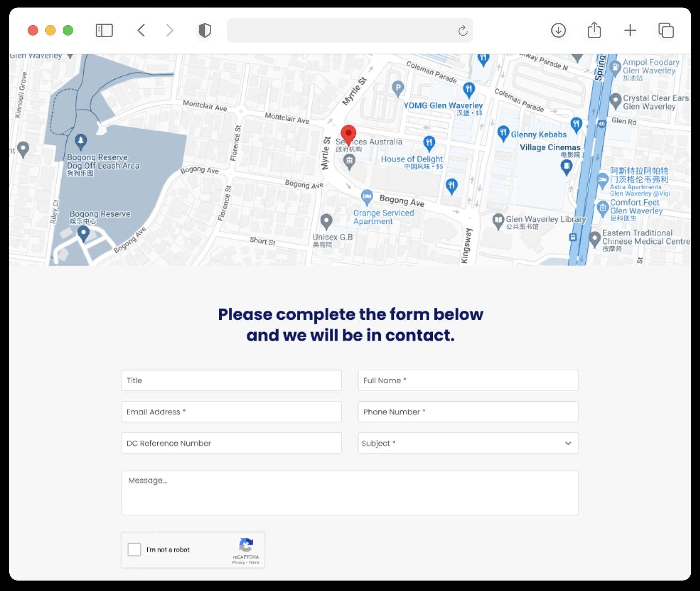Click the Eastern Traditional Chinese Medical Centre pin

point(594,239)
